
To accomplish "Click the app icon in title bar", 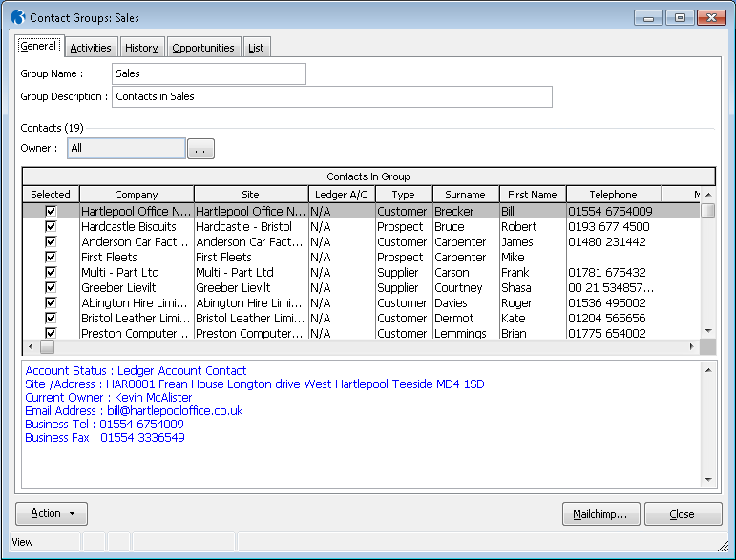I will (x=17, y=17).
